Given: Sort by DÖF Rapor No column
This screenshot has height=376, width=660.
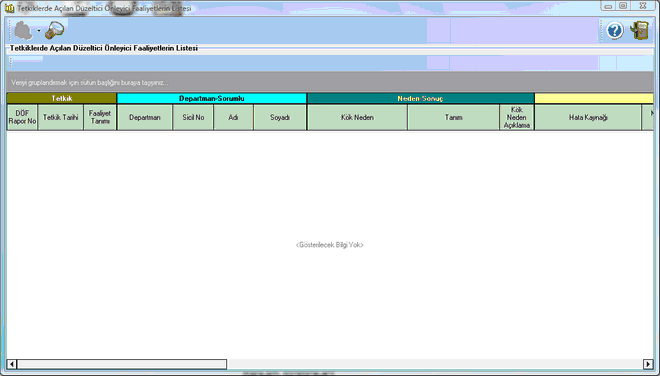Looking at the screenshot, I should click(x=22, y=117).
